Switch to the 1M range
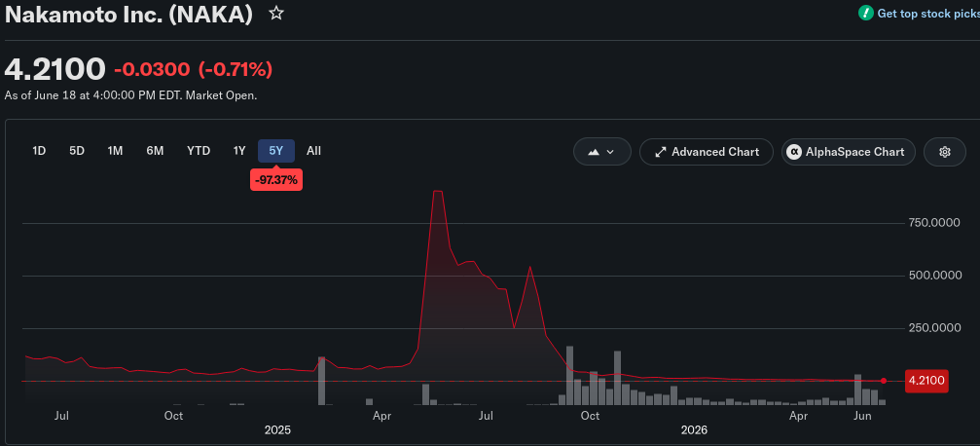Screen dimensions: 980x446 115,151
